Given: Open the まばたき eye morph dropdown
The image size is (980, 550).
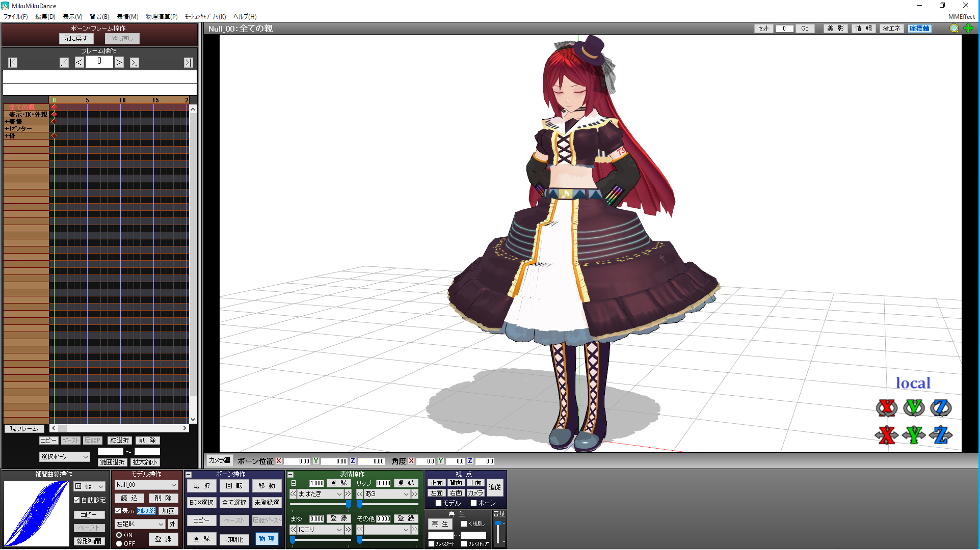Looking at the screenshot, I should point(321,494).
